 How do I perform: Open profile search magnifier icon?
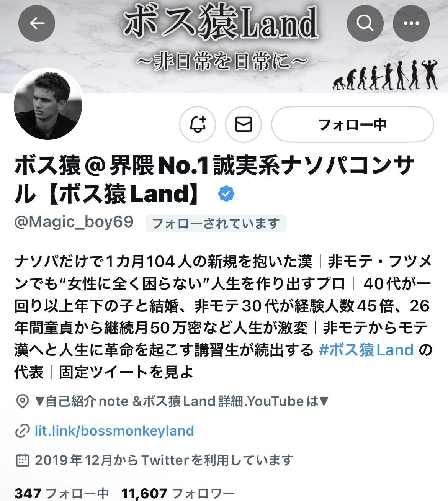365,23
